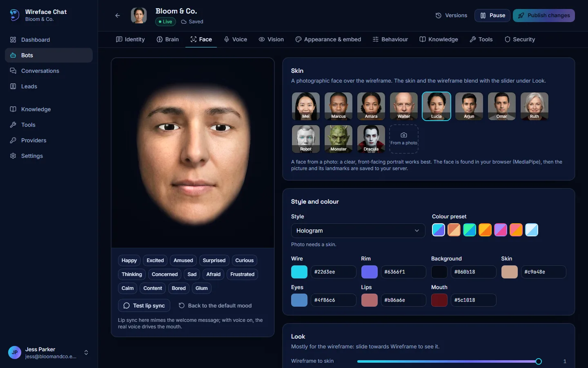Switch to the Behaviour tab
The image size is (588, 368).
point(390,39)
